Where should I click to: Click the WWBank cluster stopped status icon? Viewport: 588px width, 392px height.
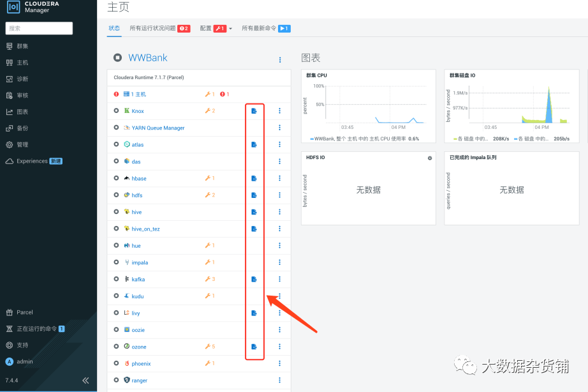118,57
